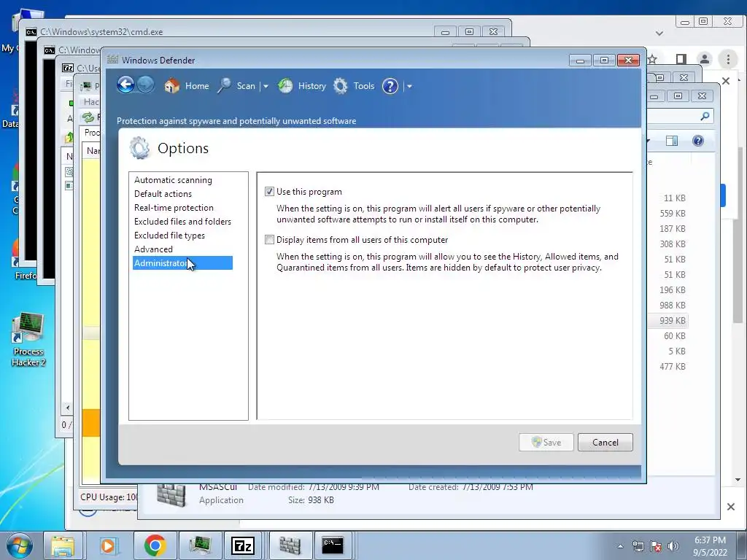
Task: Select the file row showing 939 KB
Action: click(669, 321)
